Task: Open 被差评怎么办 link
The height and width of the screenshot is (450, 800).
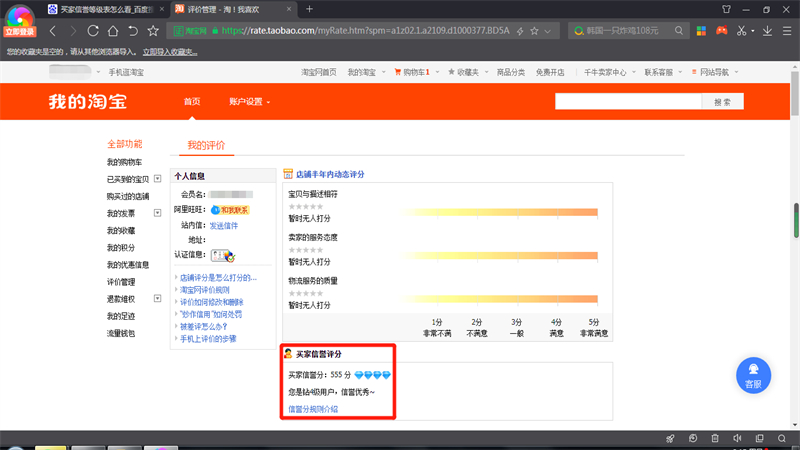Action: pyautogui.click(x=204, y=327)
